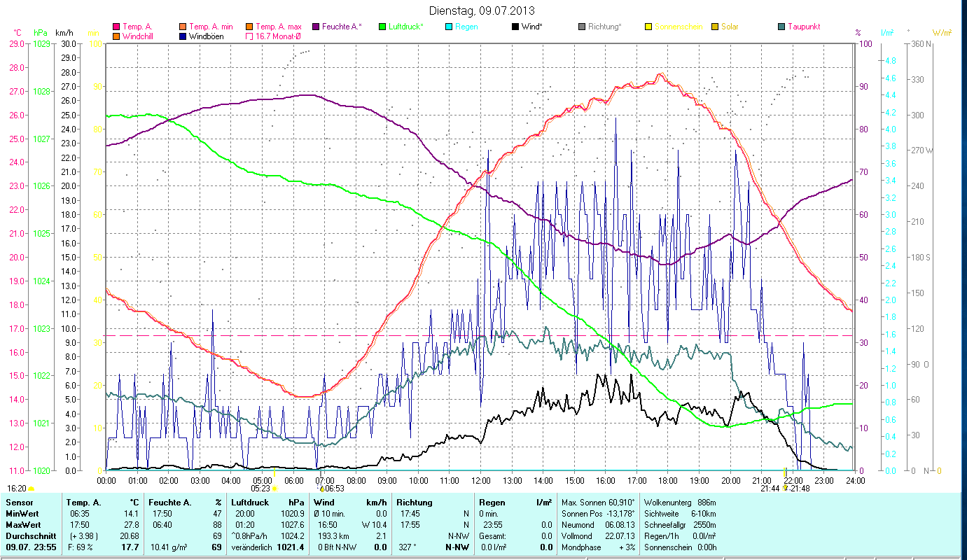
Task: Click the gray Richtung* legend swatch
Action: 582,27
